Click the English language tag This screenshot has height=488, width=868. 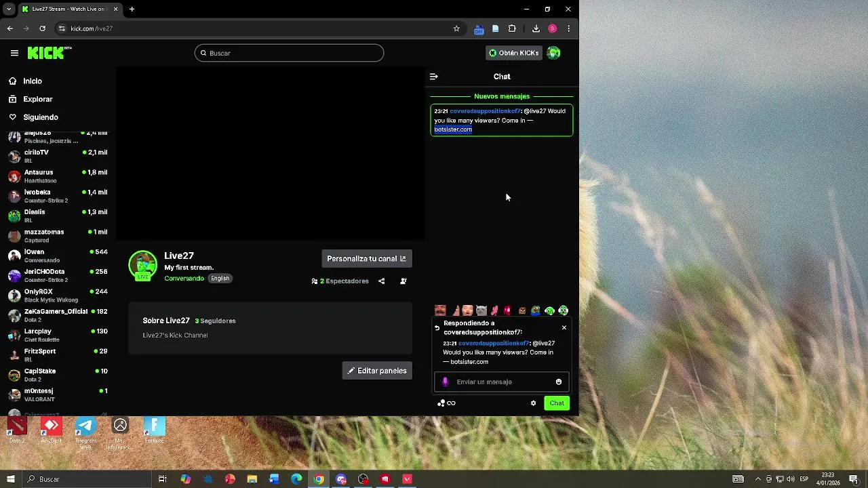220,279
